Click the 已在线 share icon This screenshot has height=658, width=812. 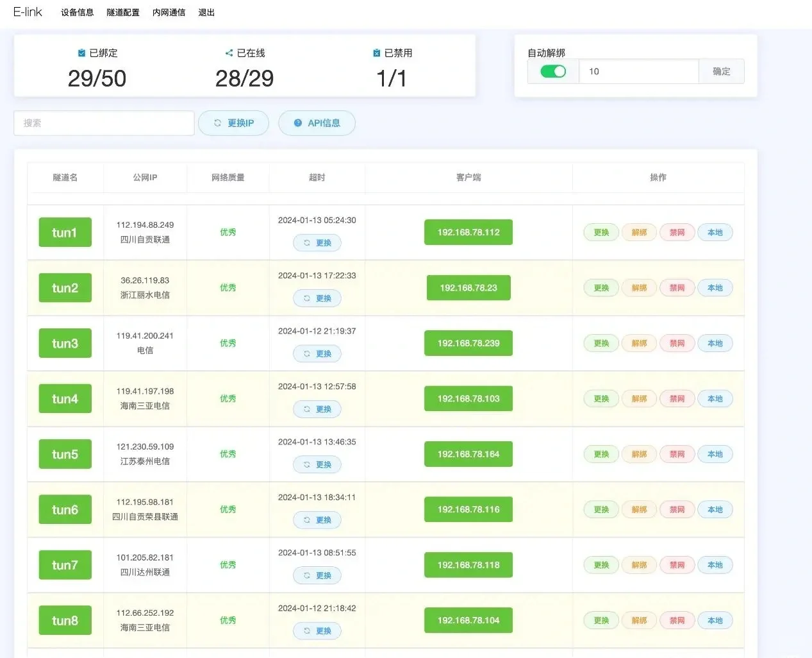[x=229, y=53]
